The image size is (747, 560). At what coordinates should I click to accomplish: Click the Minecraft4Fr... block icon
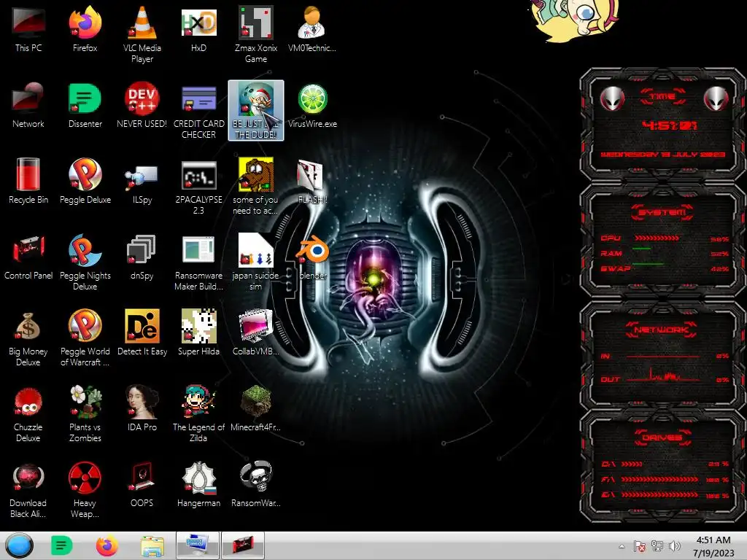click(256, 408)
